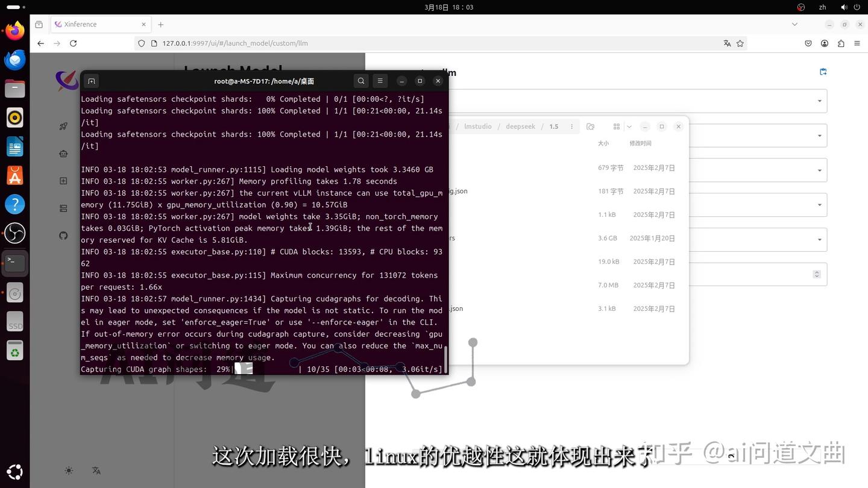Open a new terminal tab with the tab icon

point(91,80)
